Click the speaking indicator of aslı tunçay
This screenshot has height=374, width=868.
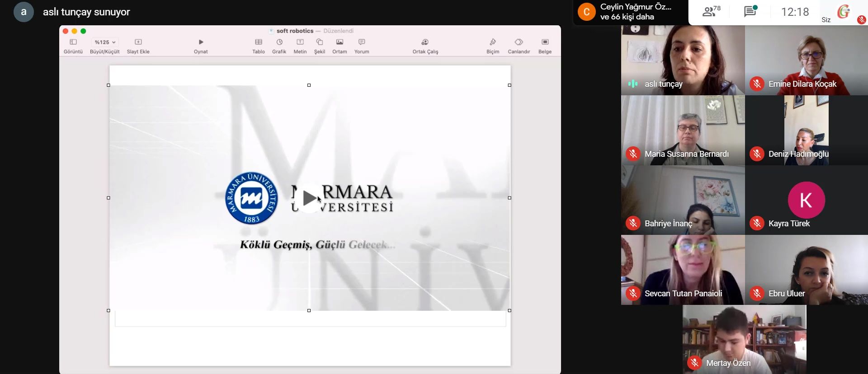click(x=633, y=84)
